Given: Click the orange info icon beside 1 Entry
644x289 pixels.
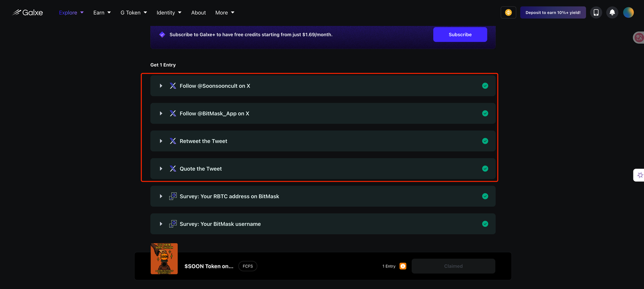Looking at the screenshot, I should pos(403,266).
